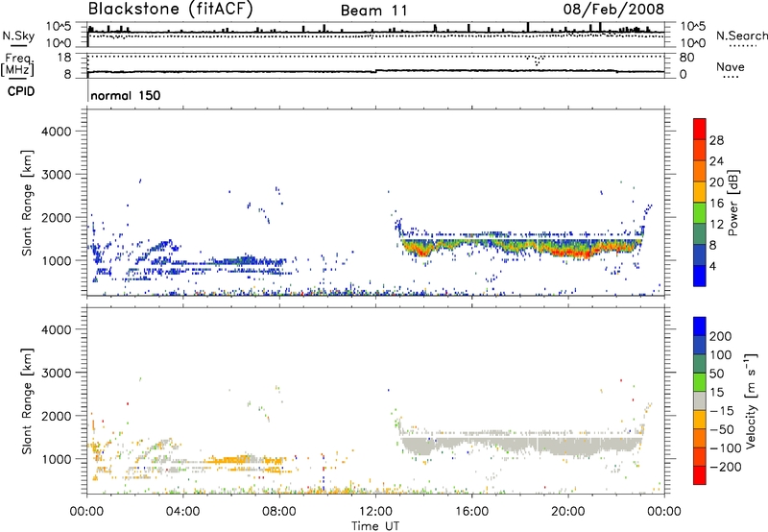
Task: Click the red top of the power color bar
Action: [700, 129]
